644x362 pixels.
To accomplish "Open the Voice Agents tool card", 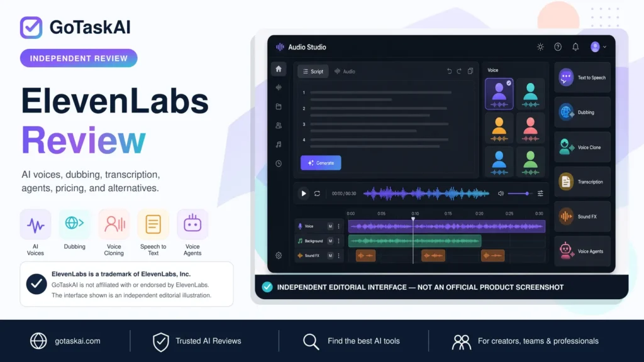I will click(x=582, y=251).
